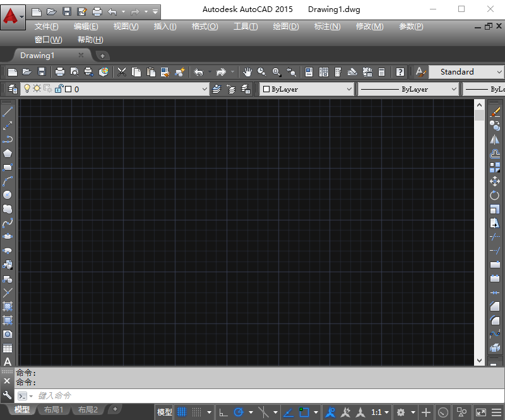Open the Layer Properties Manager icon
The width and height of the screenshot is (505, 420).
point(12,89)
